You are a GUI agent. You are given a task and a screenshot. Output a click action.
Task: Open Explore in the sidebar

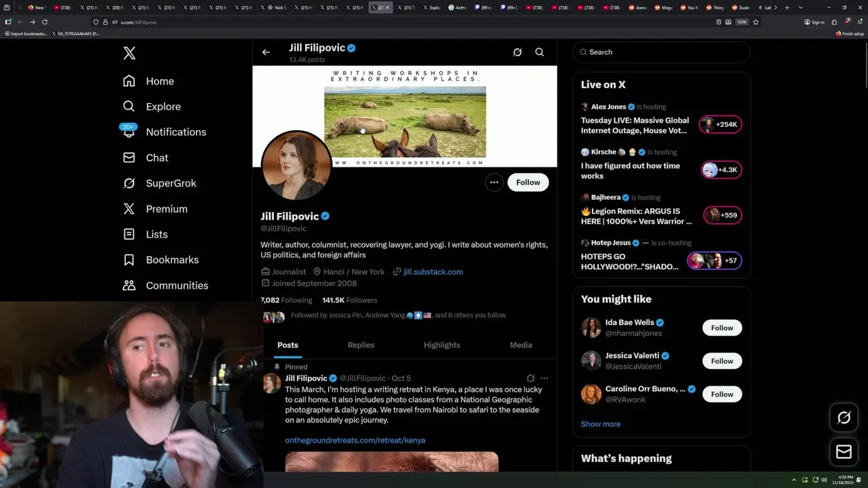(x=152, y=106)
